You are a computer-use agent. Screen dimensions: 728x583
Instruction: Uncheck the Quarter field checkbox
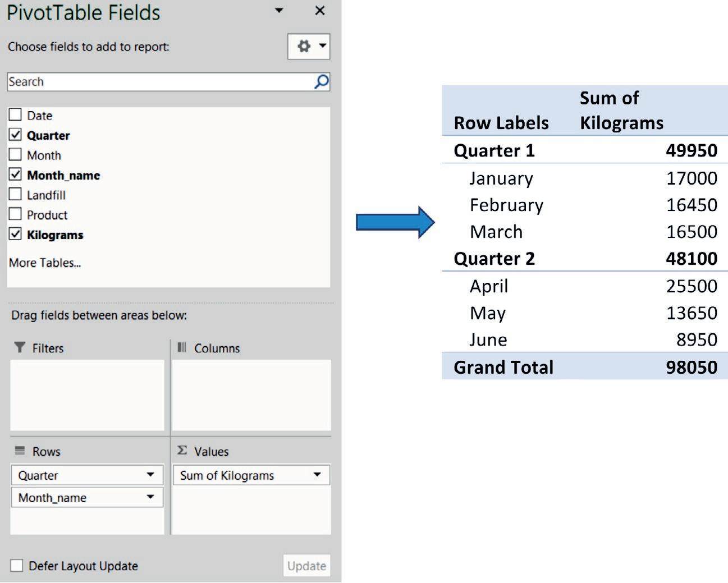15,135
